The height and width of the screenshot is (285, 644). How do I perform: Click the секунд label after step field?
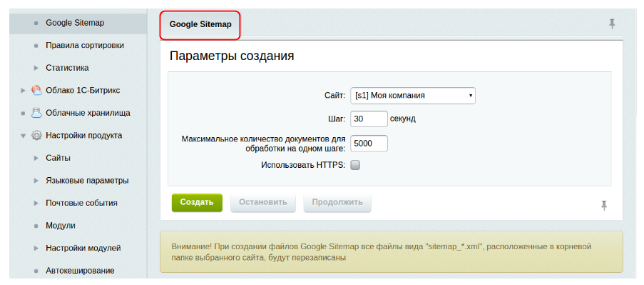point(402,119)
